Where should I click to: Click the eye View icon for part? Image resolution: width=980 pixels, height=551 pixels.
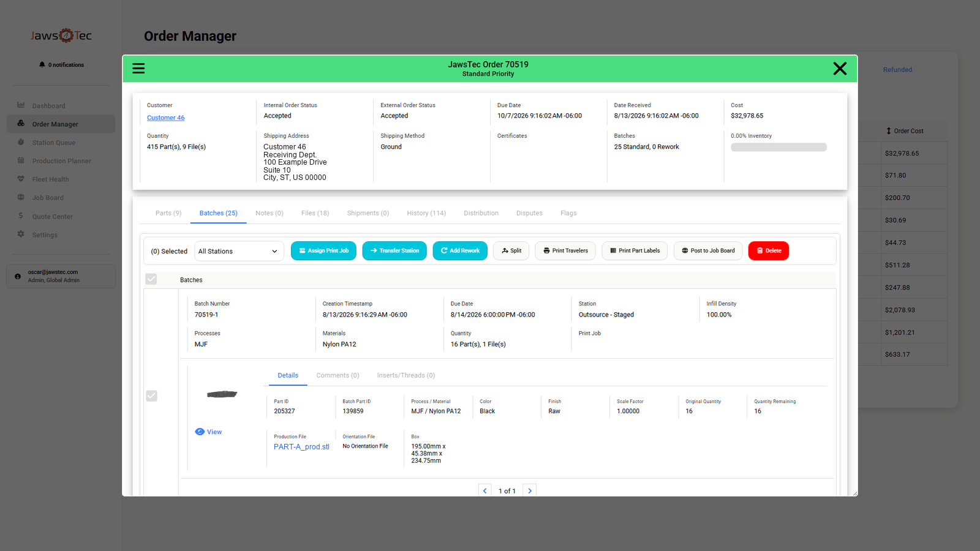200,432
